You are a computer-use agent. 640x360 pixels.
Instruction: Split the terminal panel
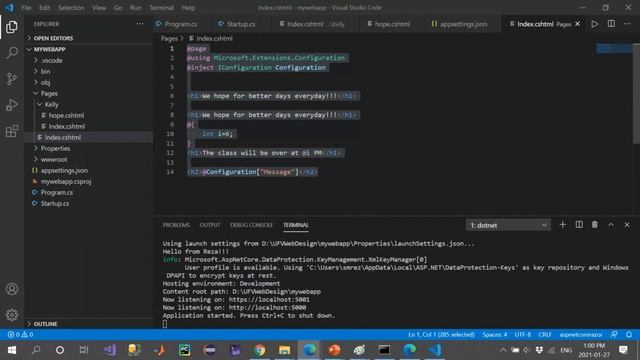(x=579, y=224)
